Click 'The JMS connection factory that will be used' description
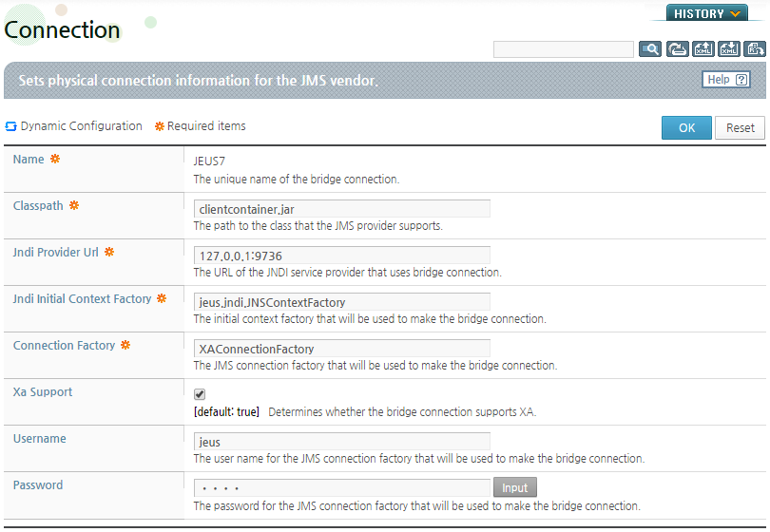Screen dimensions: 770x532 (375, 366)
